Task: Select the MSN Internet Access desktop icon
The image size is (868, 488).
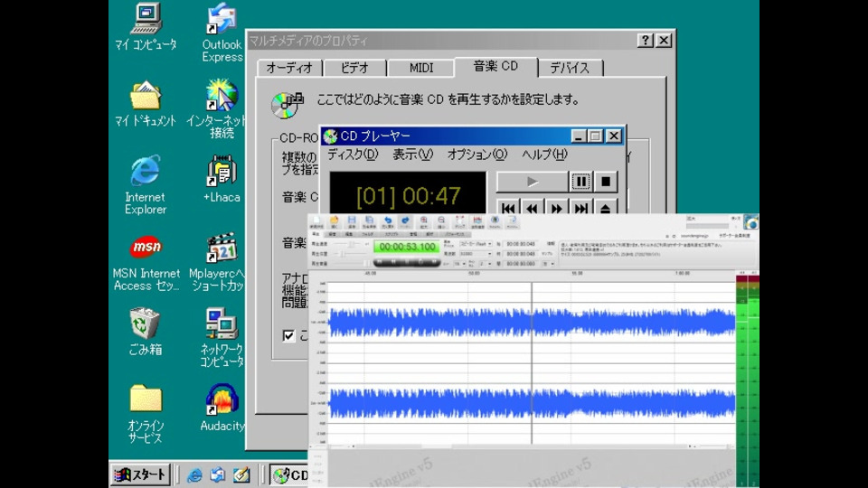Action: (146, 261)
